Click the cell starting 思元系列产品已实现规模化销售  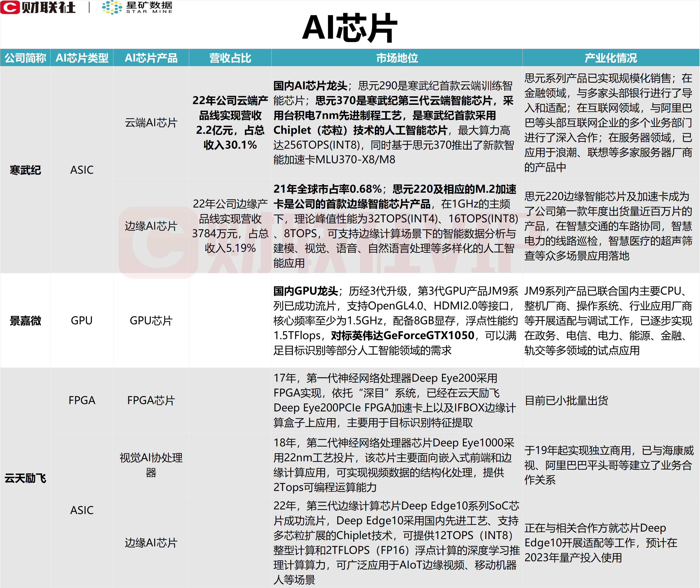(611, 122)
